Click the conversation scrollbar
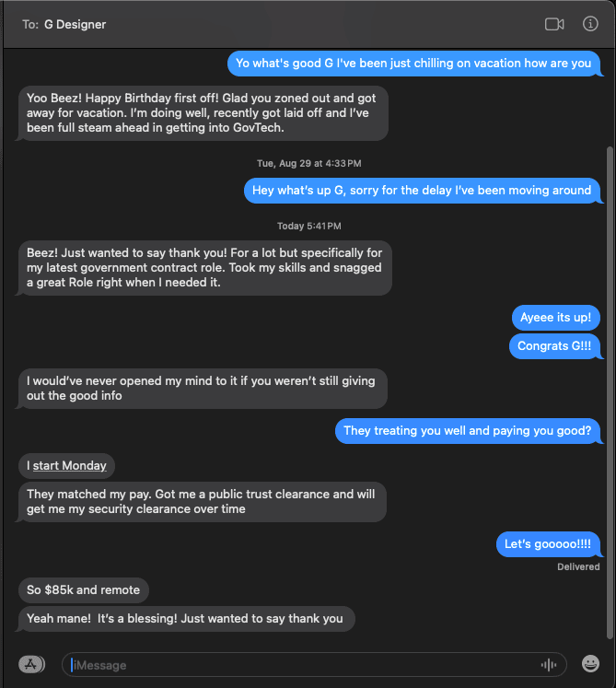Image resolution: width=616 pixels, height=688 pixels. (x=609, y=387)
